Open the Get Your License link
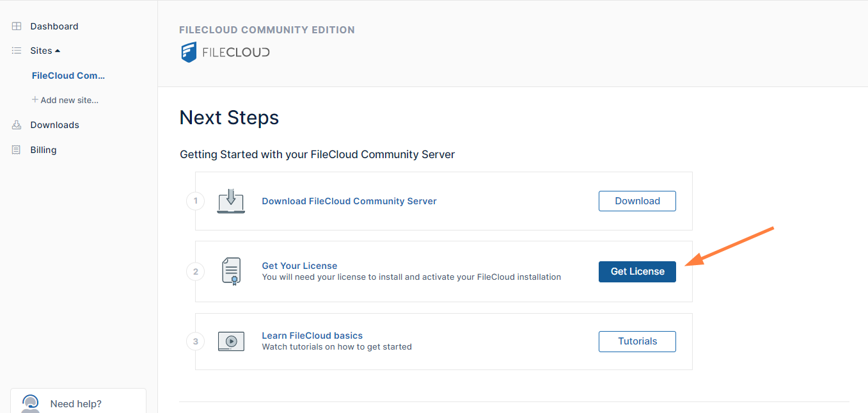Image resolution: width=868 pixels, height=413 pixels. tap(299, 265)
